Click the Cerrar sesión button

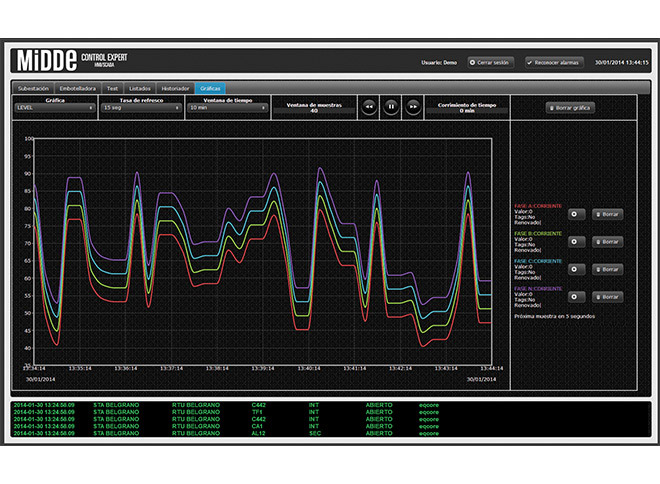coord(490,62)
